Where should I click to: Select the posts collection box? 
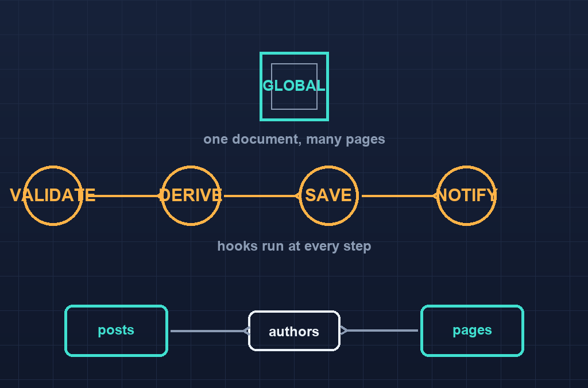pos(116,331)
